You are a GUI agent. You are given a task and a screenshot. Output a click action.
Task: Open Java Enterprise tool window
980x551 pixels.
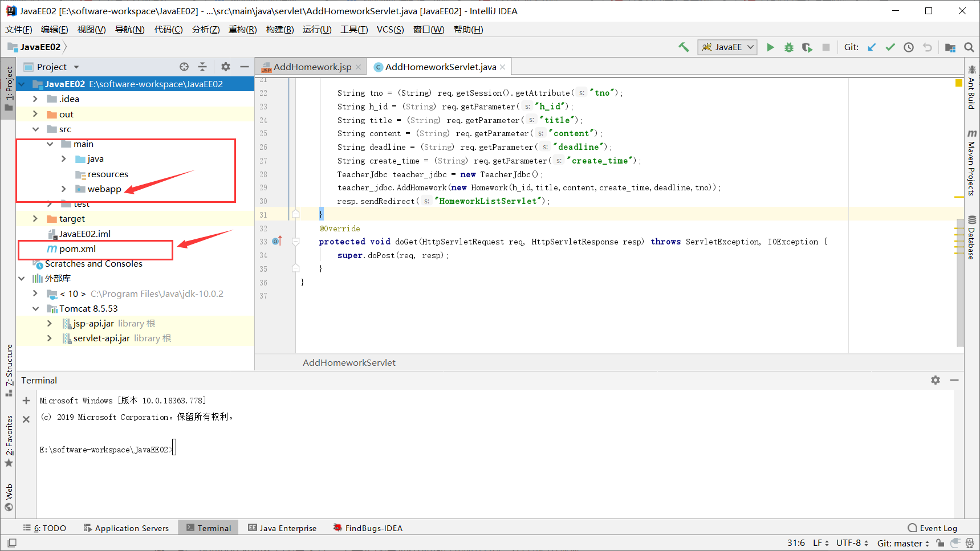[x=282, y=528]
